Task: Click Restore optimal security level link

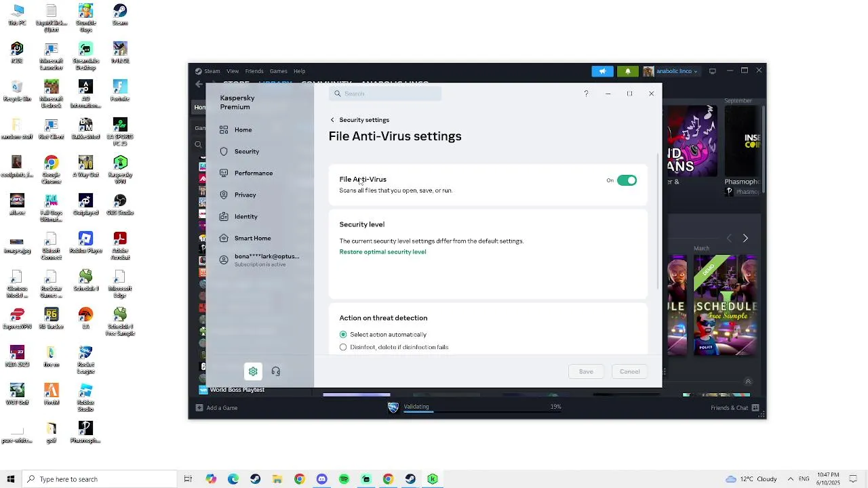Action: click(x=382, y=252)
